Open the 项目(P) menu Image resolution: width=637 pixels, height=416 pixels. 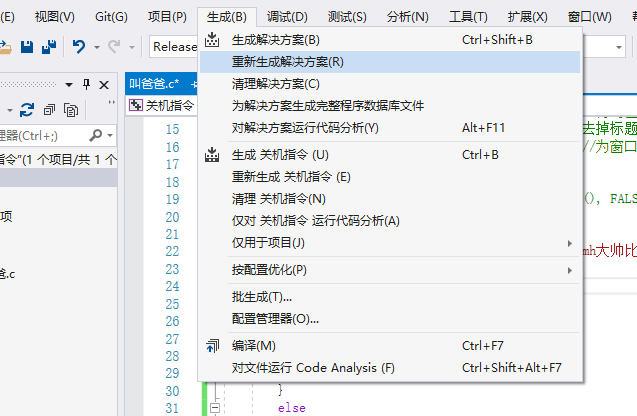pyautogui.click(x=167, y=17)
